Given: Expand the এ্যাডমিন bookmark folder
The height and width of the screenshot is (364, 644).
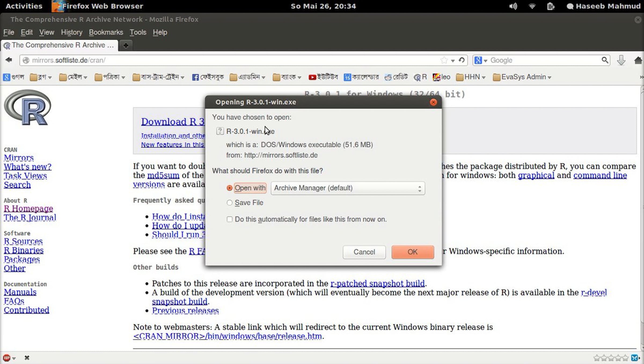Looking at the screenshot, I should click(248, 77).
